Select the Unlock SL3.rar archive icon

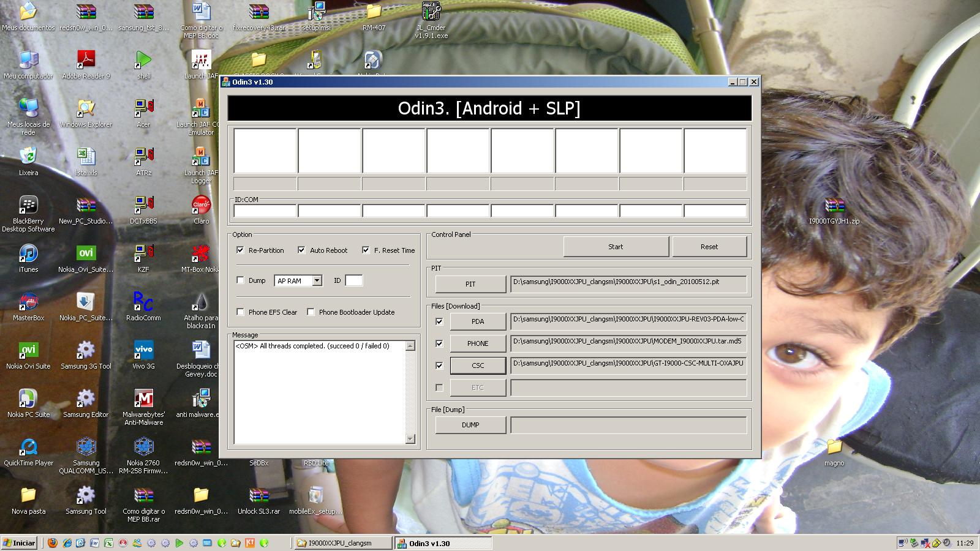point(258,500)
